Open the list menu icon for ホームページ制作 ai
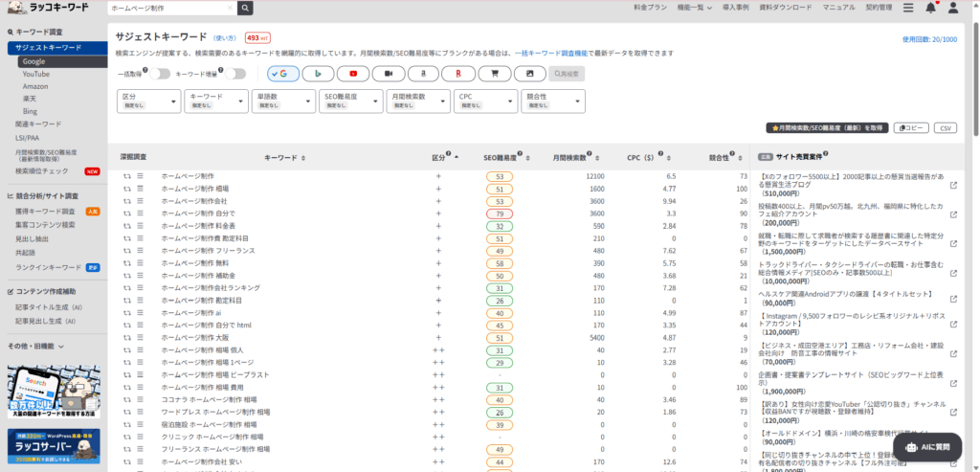 141,312
